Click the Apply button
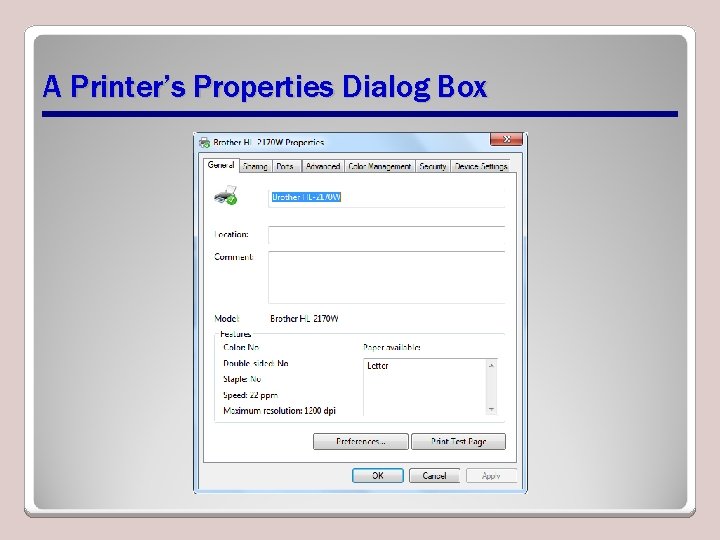The image size is (720, 540). coord(491,476)
